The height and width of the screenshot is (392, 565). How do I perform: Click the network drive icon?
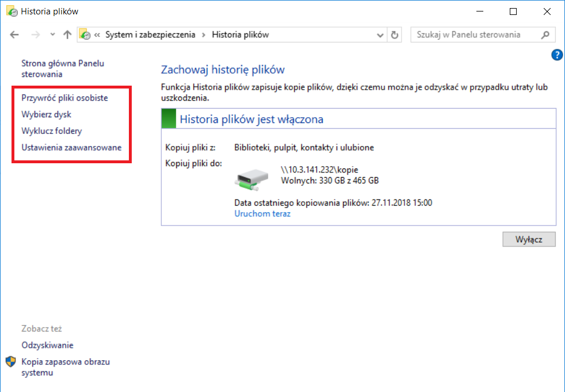[252, 180]
